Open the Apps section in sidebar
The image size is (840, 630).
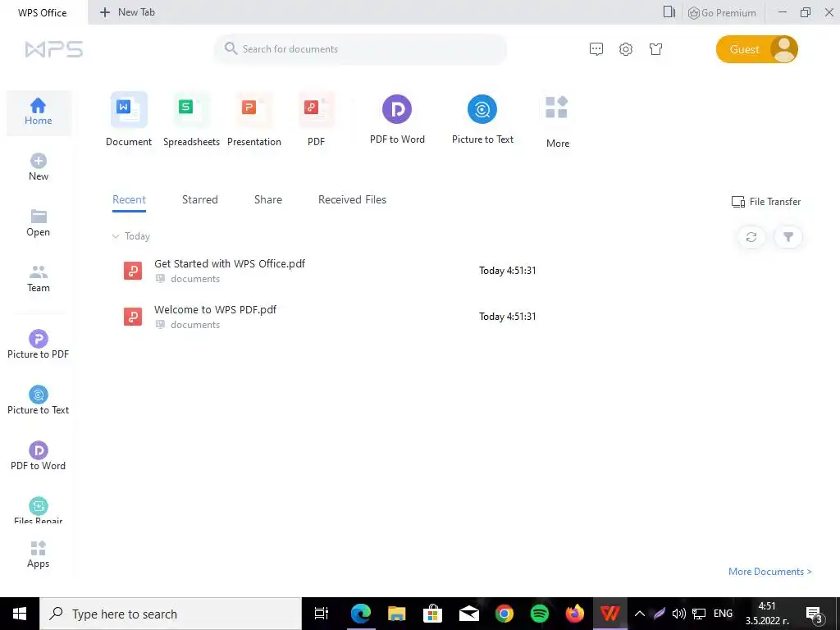point(38,555)
